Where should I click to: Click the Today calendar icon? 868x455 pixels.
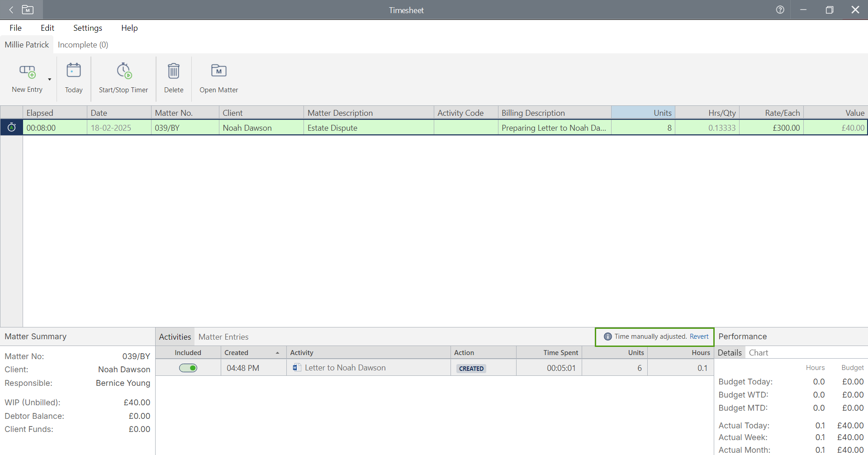pyautogui.click(x=74, y=71)
